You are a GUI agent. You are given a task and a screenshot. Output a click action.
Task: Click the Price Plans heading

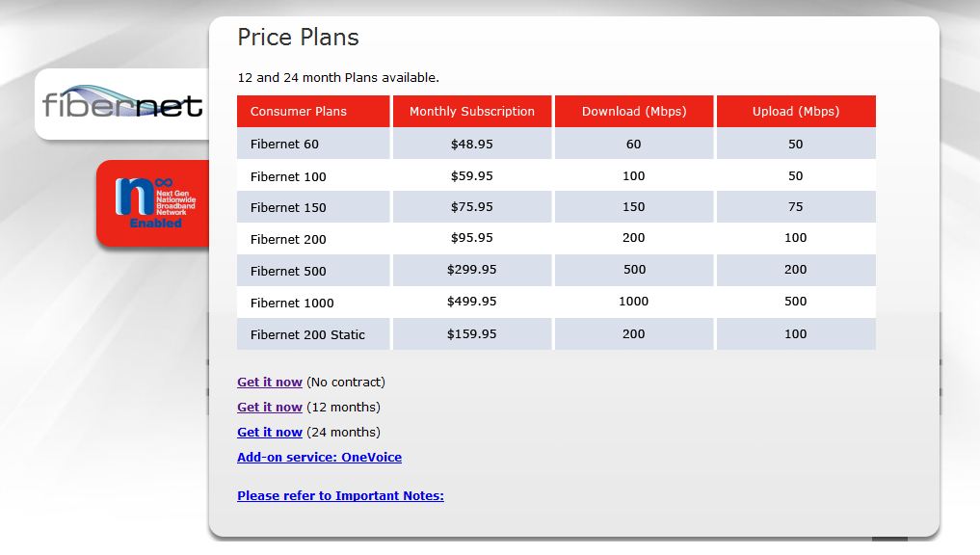298,38
